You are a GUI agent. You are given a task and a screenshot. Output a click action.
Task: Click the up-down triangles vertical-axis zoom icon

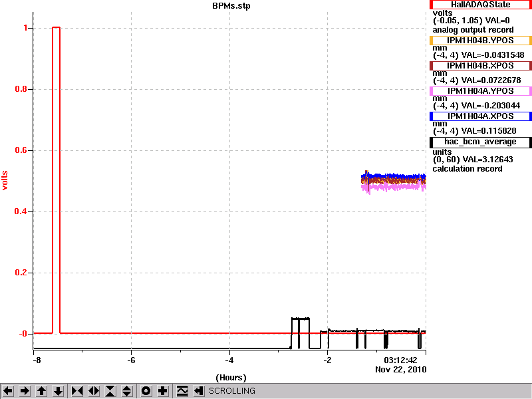click(127, 391)
